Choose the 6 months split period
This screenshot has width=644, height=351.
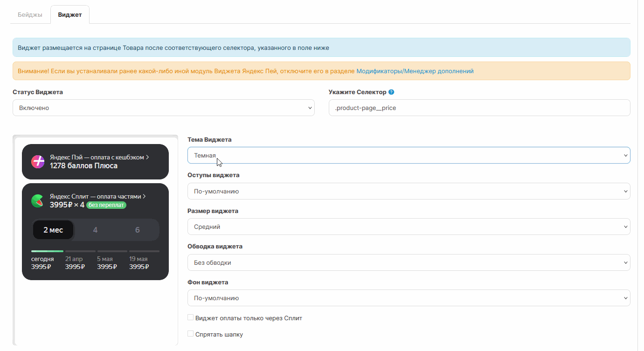[x=137, y=230]
